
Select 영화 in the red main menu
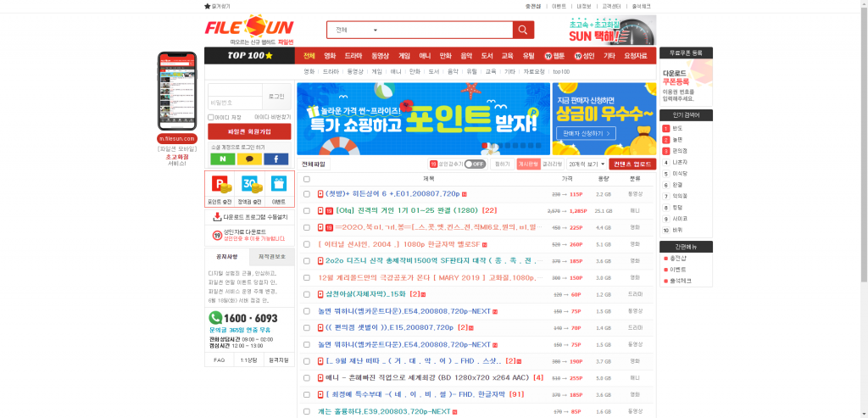[x=330, y=56]
